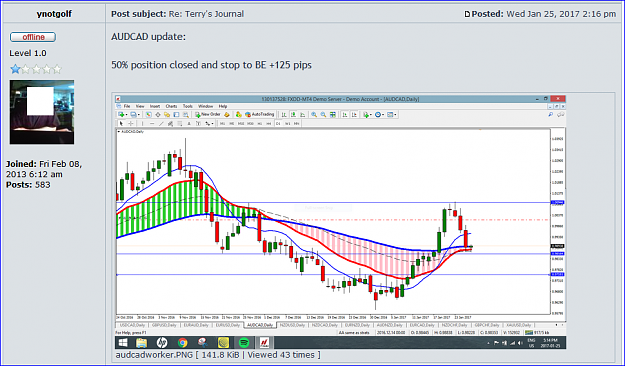Switch to Bar Chart display

tap(284, 114)
